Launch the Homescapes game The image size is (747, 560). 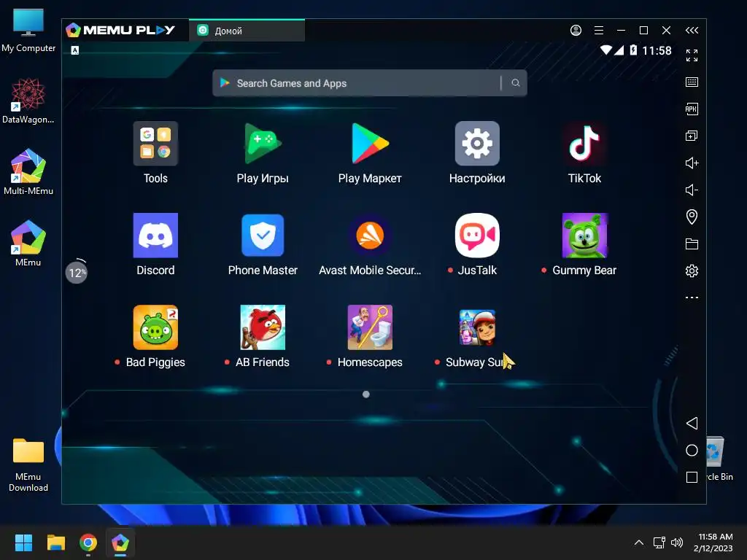pos(370,327)
